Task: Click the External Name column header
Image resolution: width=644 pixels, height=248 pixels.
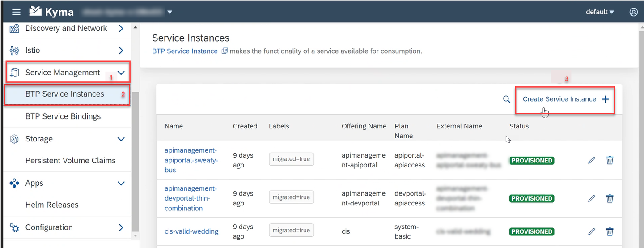Action: (459, 126)
